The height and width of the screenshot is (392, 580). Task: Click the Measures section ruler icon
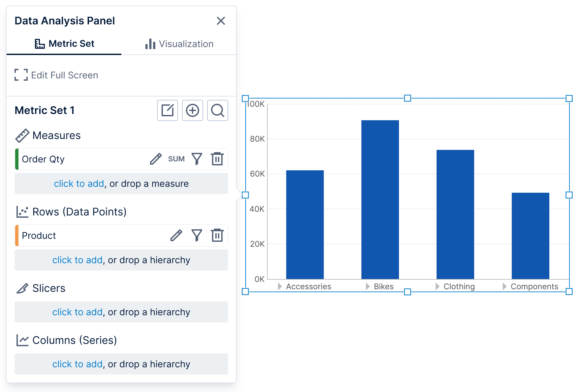[22, 136]
